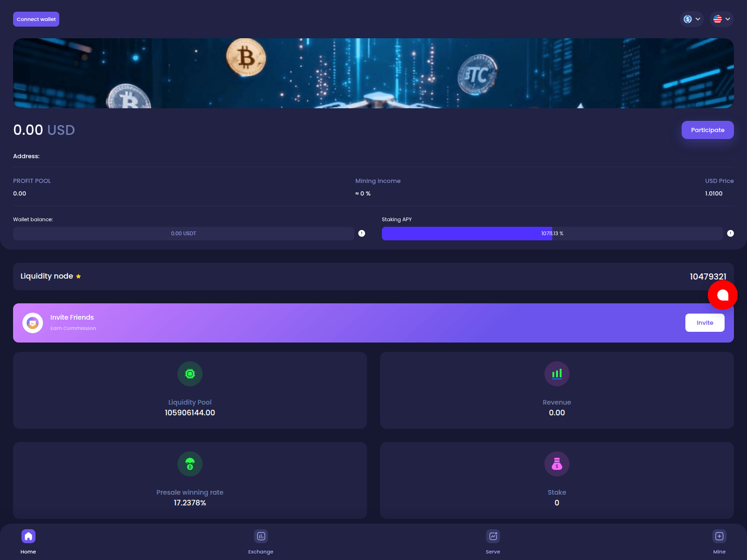The image size is (747, 560).
Task: Open the language flag dropdown
Action: coord(722,19)
